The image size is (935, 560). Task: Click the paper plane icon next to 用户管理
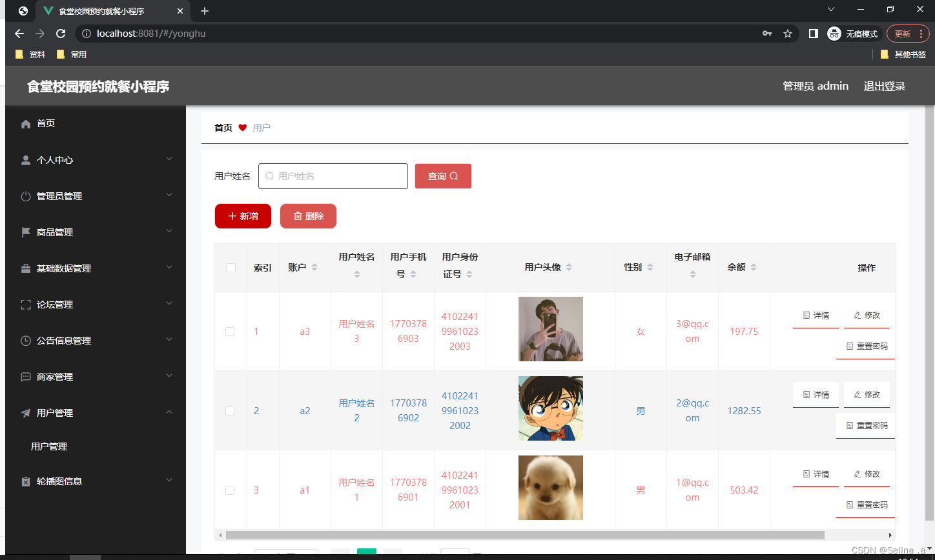[x=26, y=413]
